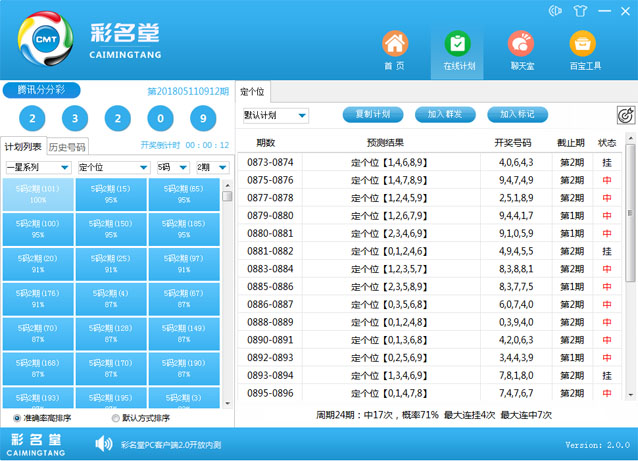
Task: Click the 截止期 column header
Action: point(570,143)
